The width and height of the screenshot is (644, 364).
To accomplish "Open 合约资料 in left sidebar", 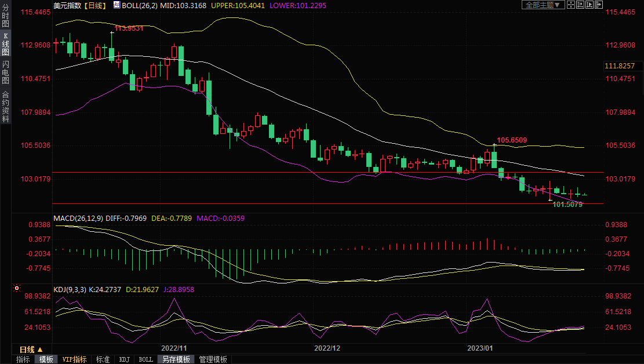I will (5, 106).
